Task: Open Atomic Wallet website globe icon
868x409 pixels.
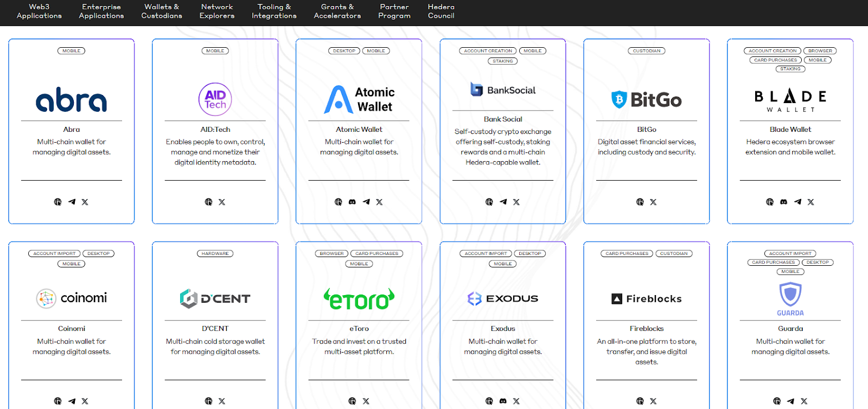Action: click(x=339, y=202)
